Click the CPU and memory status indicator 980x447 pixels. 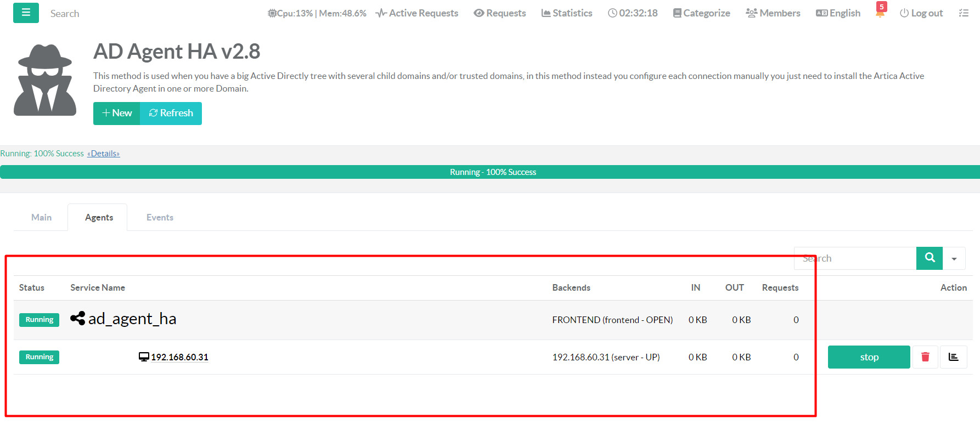[317, 13]
